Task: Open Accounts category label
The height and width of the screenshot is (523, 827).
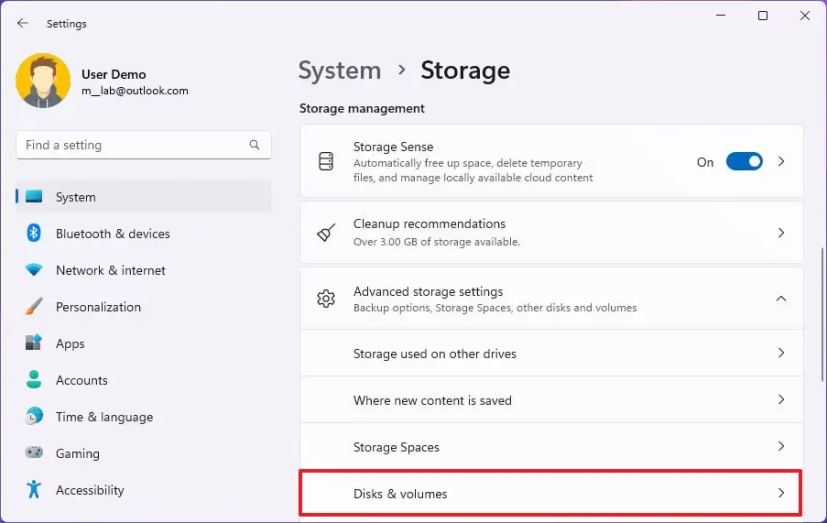Action: (x=82, y=380)
